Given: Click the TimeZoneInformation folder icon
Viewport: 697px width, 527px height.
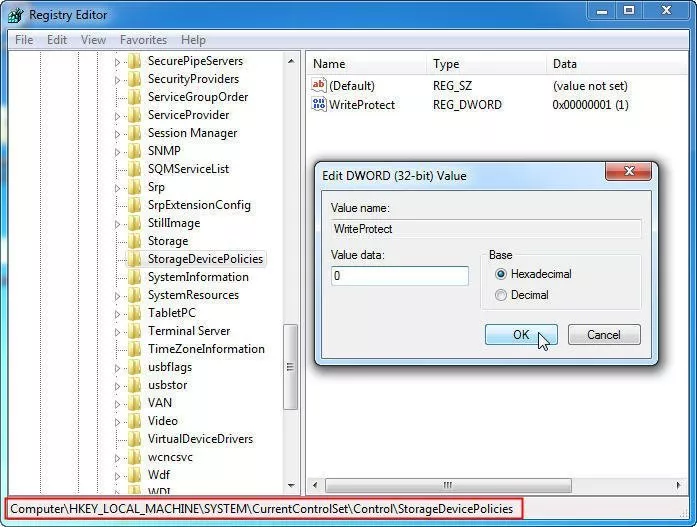Looking at the screenshot, I should tap(134, 349).
